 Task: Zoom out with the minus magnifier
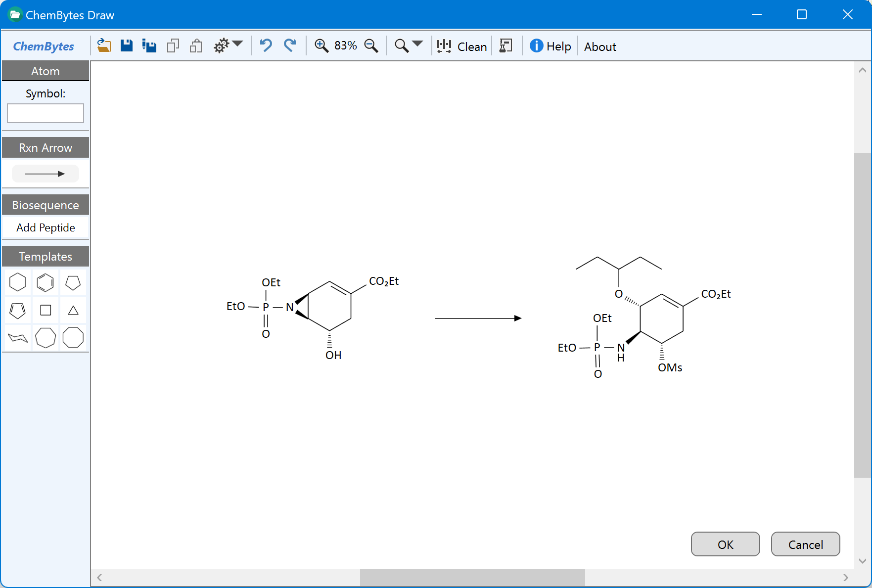pyautogui.click(x=371, y=46)
